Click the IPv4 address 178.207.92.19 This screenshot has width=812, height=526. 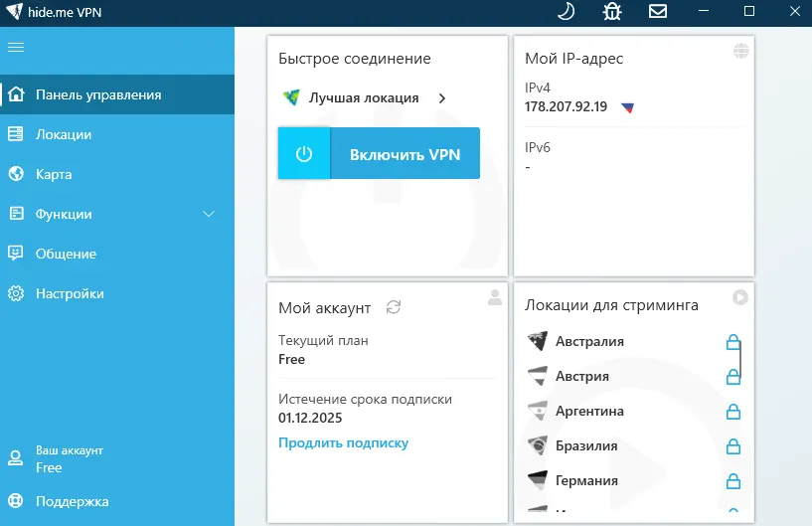click(566, 106)
